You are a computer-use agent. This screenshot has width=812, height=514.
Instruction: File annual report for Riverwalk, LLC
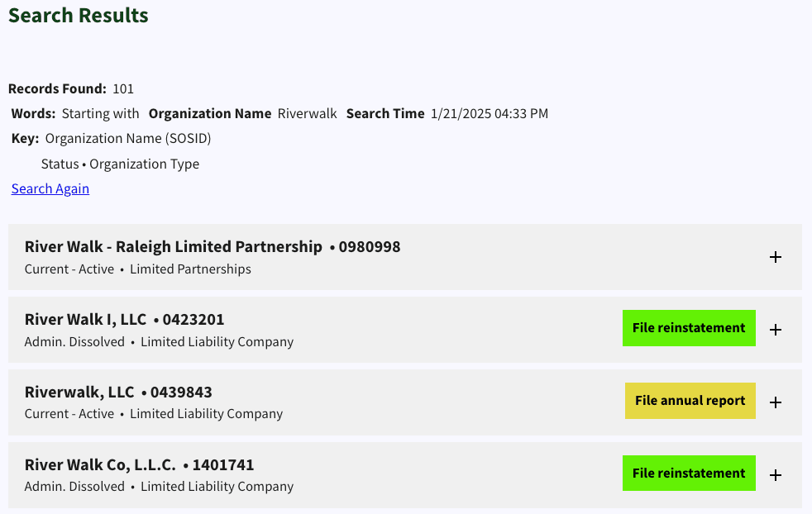[690, 400]
